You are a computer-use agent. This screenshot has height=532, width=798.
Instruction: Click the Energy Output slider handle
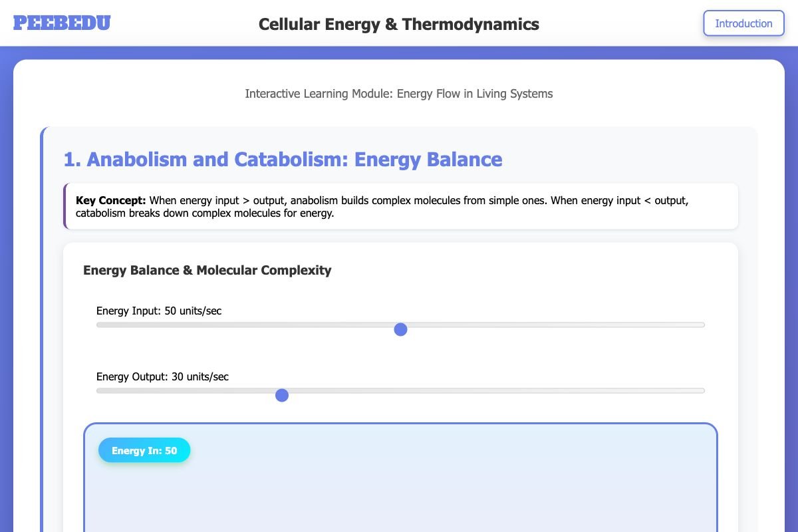[282, 395]
